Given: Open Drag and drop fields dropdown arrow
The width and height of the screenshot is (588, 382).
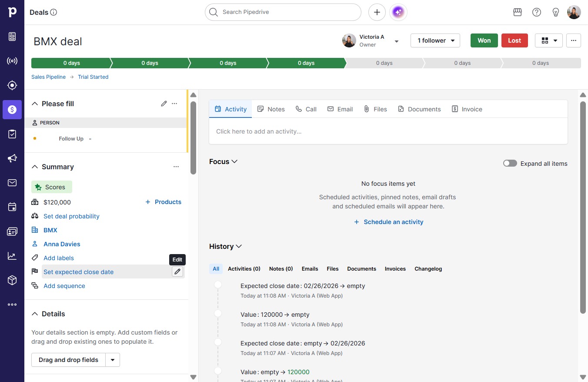Looking at the screenshot, I should tap(113, 360).
